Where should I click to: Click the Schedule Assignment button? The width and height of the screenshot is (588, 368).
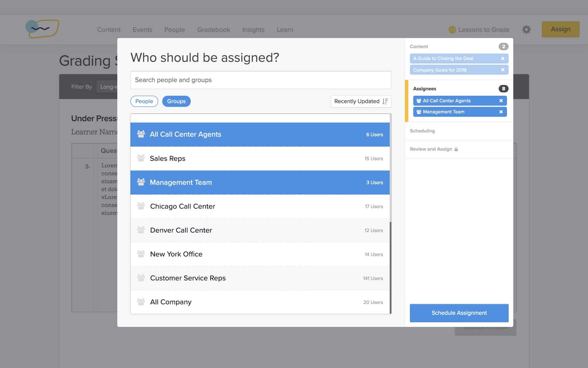point(459,313)
